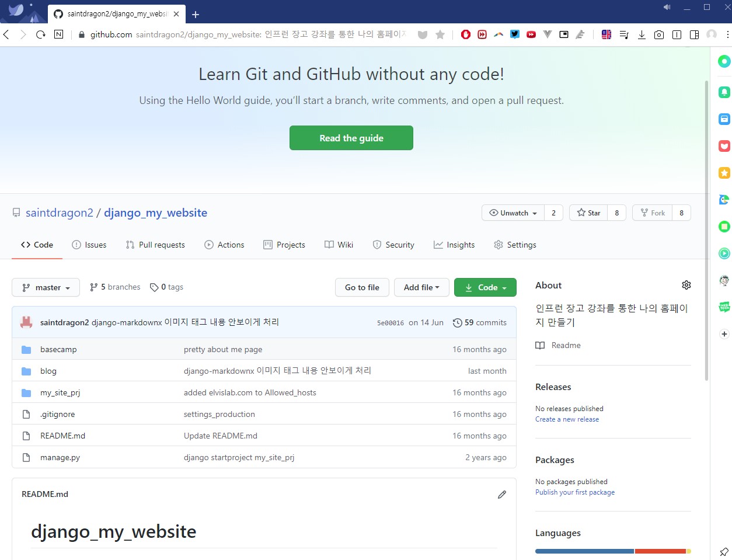Image resolution: width=732 pixels, height=560 pixels.
Task: Open the master branch selector dropdown
Action: 46,287
